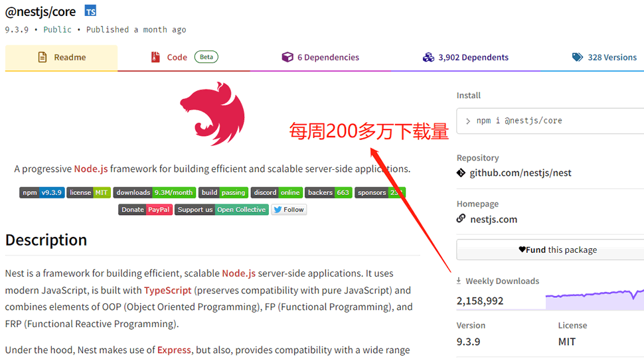Image resolution: width=644 pixels, height=359 pixels.
Task: Click the Code file icon
Action: pos(155,57)
